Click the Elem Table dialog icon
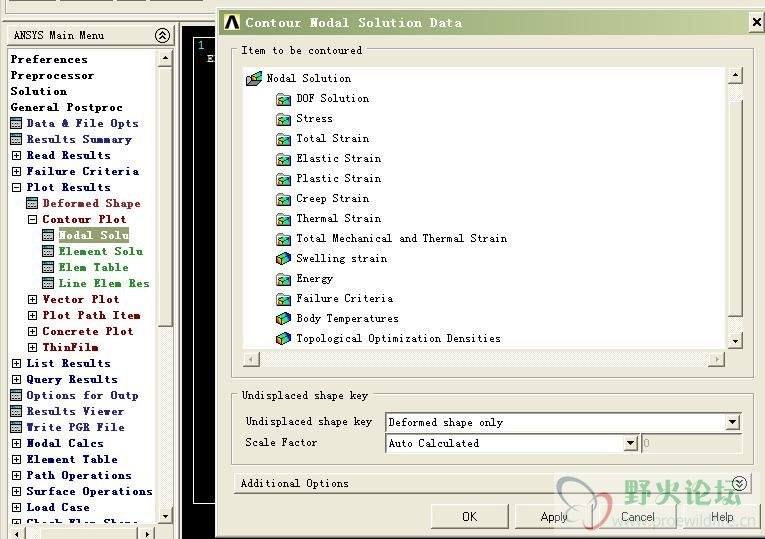This screenshot has width=765, height=539. 48,267
